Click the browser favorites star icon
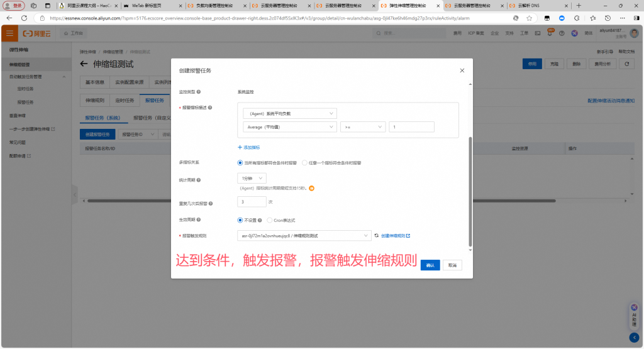 tap(530, 18)
